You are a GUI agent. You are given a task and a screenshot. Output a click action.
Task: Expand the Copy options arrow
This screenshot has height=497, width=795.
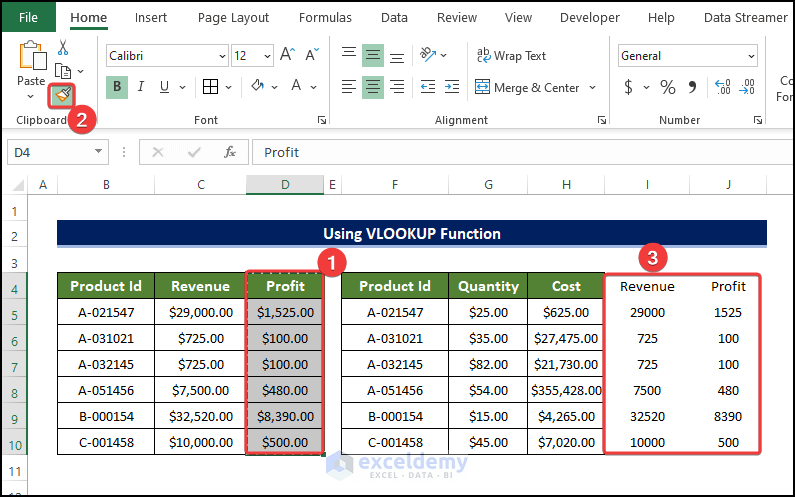coord(81,72)
